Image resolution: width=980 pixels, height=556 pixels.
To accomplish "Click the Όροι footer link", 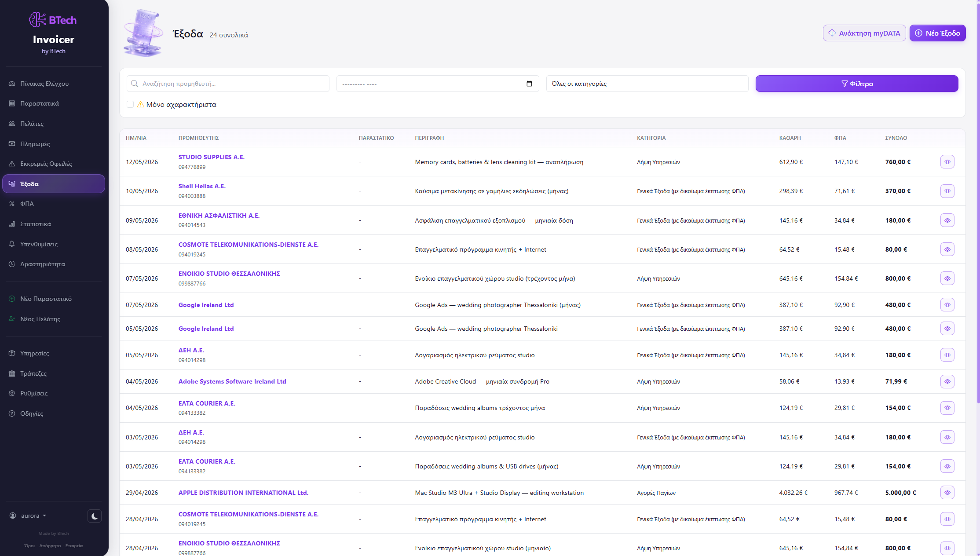I will coord(29,546).
